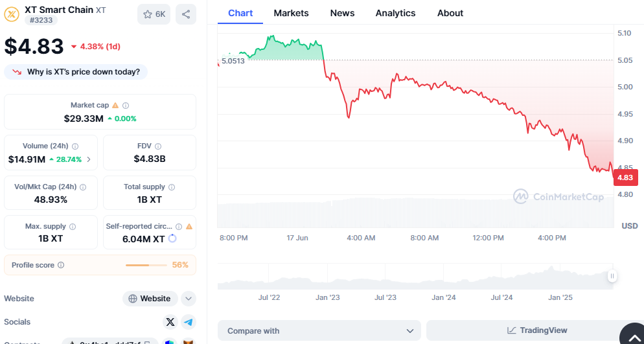Open the Vol/Mkt Cap (24h) info icon
Image resolution: width=644 pixels, height=344 pixels.
(83, 187)
